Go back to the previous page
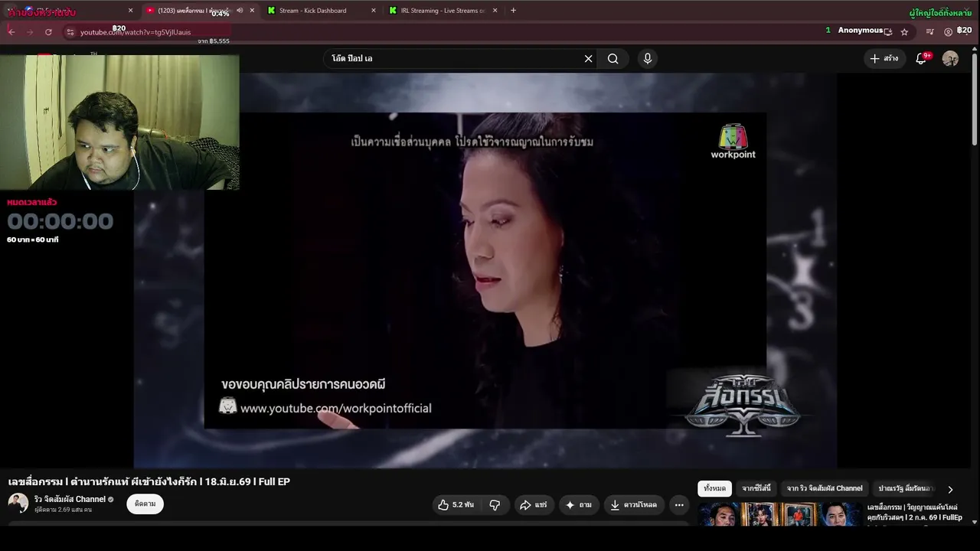The width and height of the screenshot is (980, 551). tap(11, 32)
